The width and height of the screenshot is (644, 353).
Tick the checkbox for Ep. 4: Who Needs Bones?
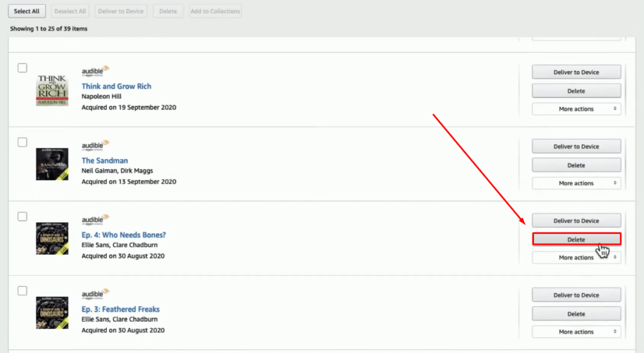23,216
